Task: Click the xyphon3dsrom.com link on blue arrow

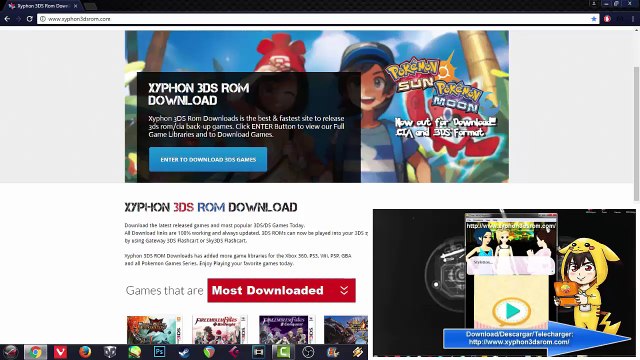Action: coord(519,342)
